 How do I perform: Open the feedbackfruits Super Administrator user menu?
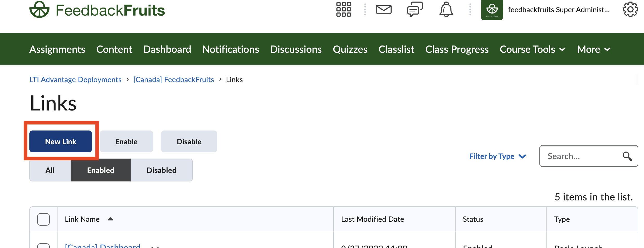(559, 10)
